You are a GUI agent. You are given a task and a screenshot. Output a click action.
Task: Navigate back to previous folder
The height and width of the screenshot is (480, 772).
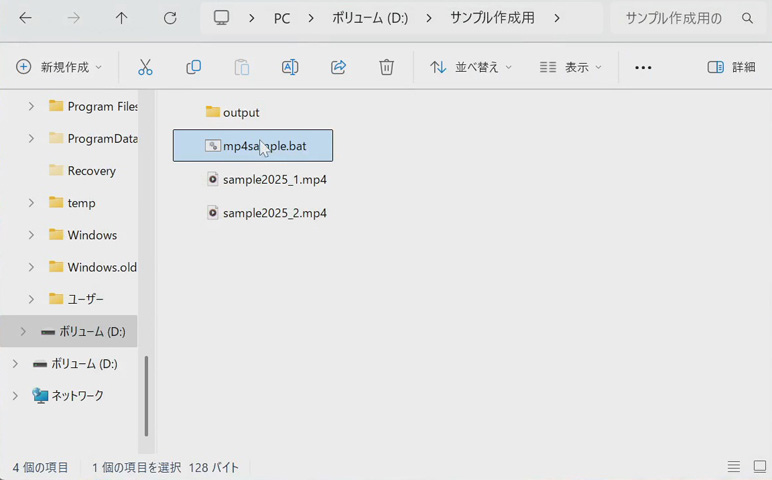[25, 18]
